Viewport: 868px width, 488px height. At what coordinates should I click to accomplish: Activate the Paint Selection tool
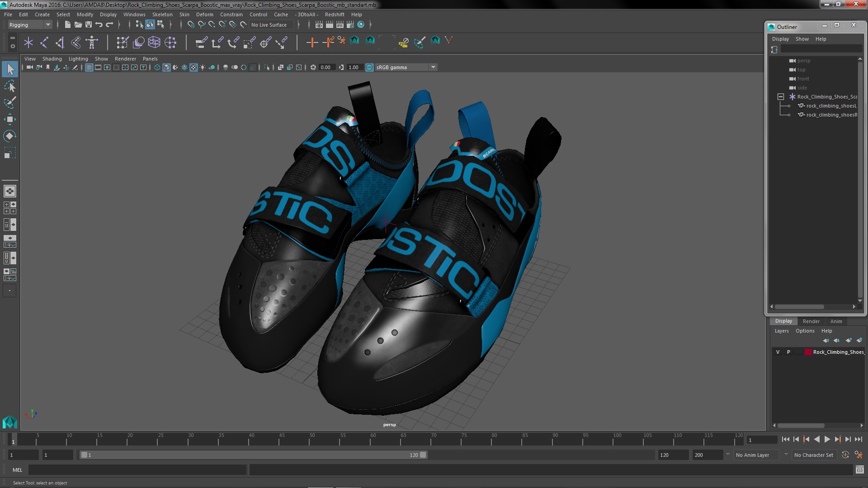pyautogui.click(x=10, y=103)
